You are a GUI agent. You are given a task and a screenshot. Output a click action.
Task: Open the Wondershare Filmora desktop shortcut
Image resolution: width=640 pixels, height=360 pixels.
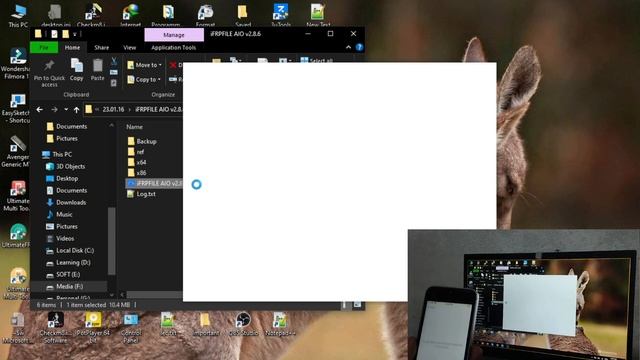click(16, 63)
